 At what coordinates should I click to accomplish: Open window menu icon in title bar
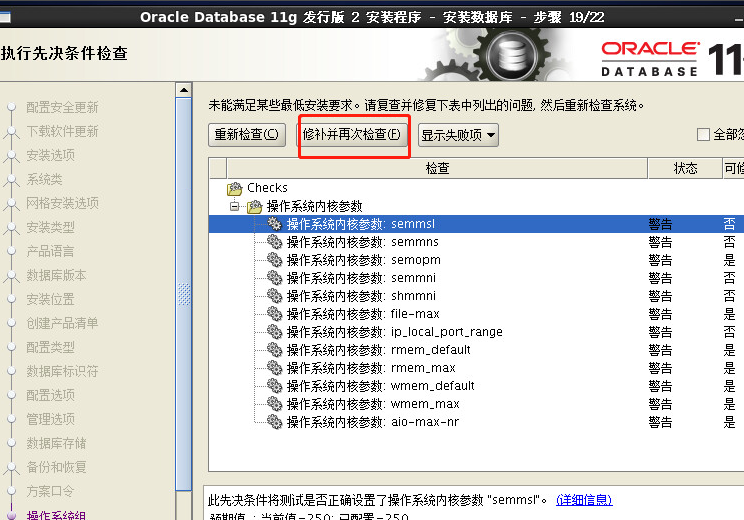(x=5, y=18)
